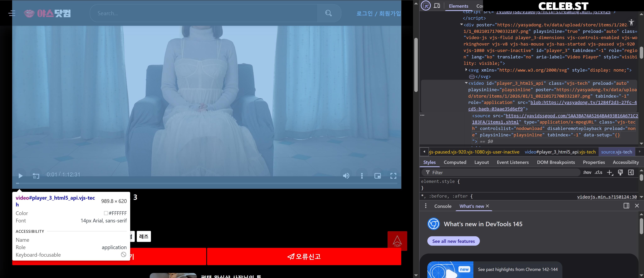
Task: Open the DOM Breakpoints tab
Action: point(556,162)
